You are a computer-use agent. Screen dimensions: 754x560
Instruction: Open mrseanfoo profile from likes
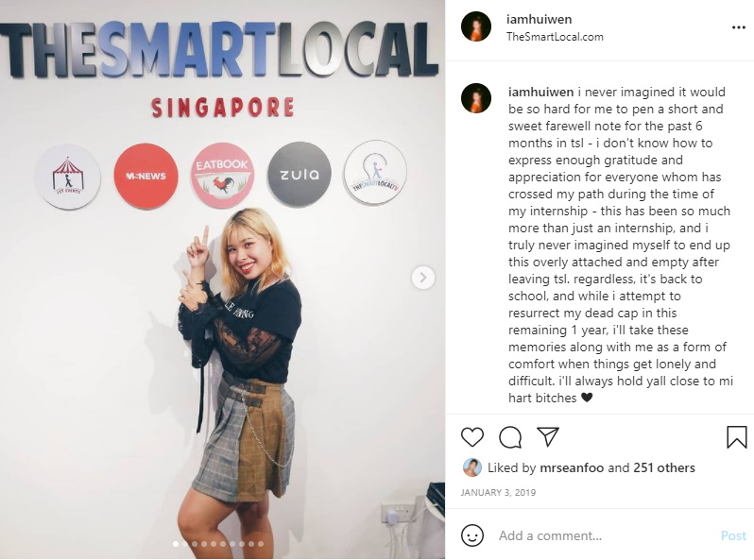[572, 467]
